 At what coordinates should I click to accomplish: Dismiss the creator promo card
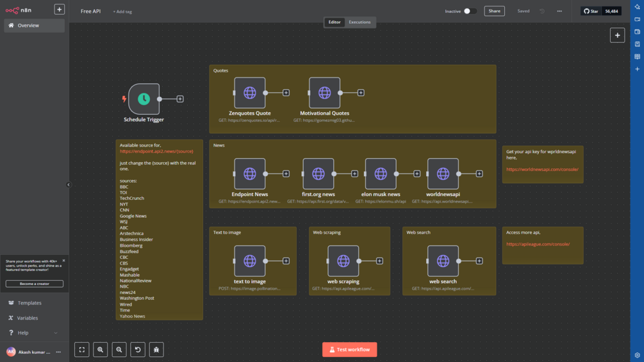tap(63, 261)
